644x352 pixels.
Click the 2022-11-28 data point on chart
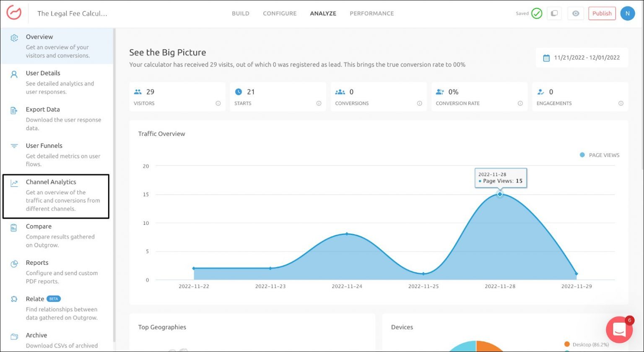[x=500, y=194]
